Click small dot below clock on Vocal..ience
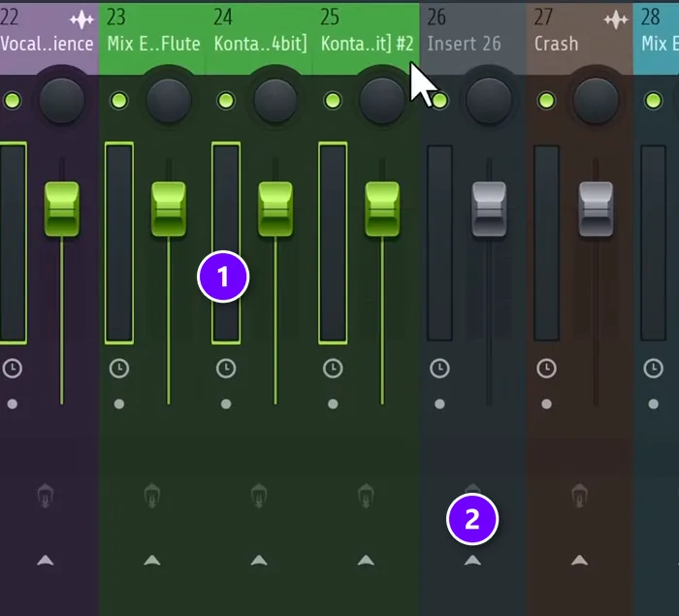 click(12, 405)
